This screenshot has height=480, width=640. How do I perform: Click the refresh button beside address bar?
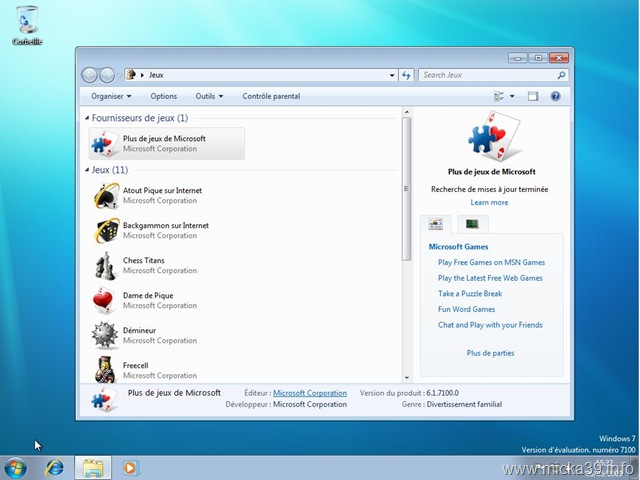coord(406,75)
